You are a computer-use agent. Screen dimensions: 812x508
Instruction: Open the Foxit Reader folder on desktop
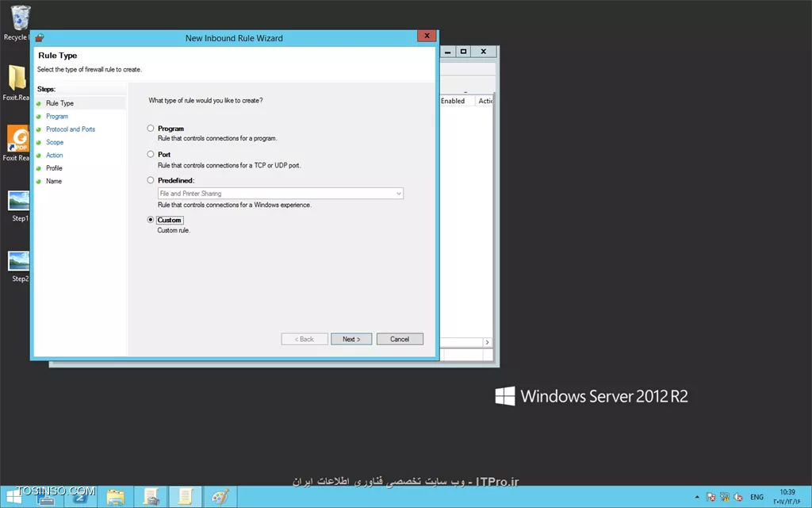tap(17, 82)
